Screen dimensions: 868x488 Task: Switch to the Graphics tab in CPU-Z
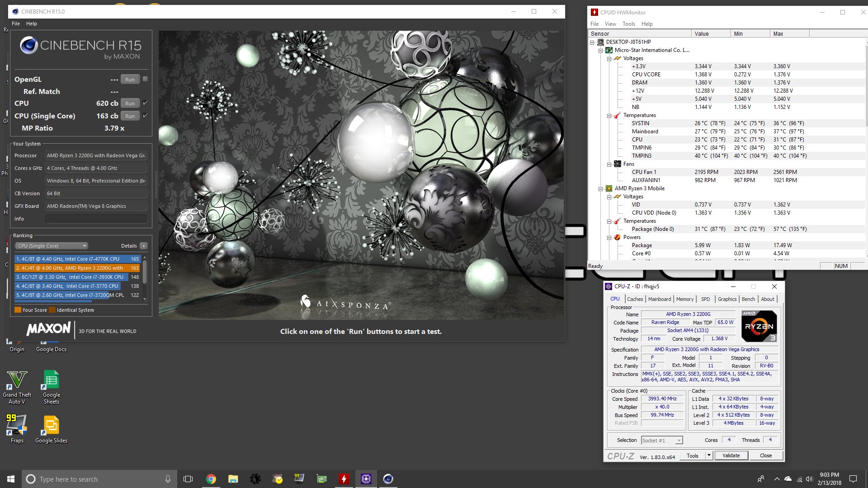click(x=727, y=299)
